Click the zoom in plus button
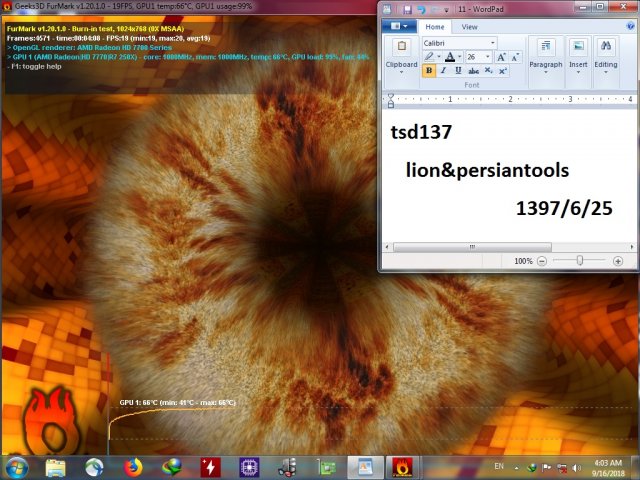The width and height of the screenshot is (640, 480). pos(618,260)
